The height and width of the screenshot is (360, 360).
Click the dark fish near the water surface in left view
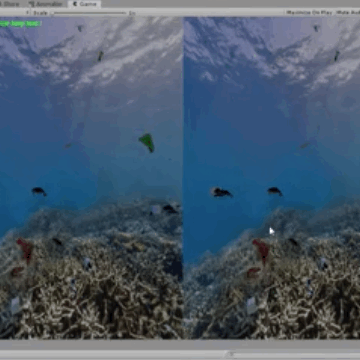[x=100, y=56]
